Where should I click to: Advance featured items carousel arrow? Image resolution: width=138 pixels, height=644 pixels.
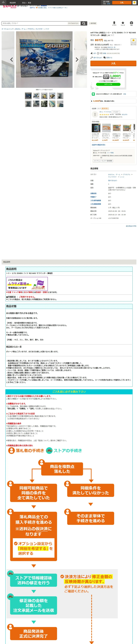(132, 132)
